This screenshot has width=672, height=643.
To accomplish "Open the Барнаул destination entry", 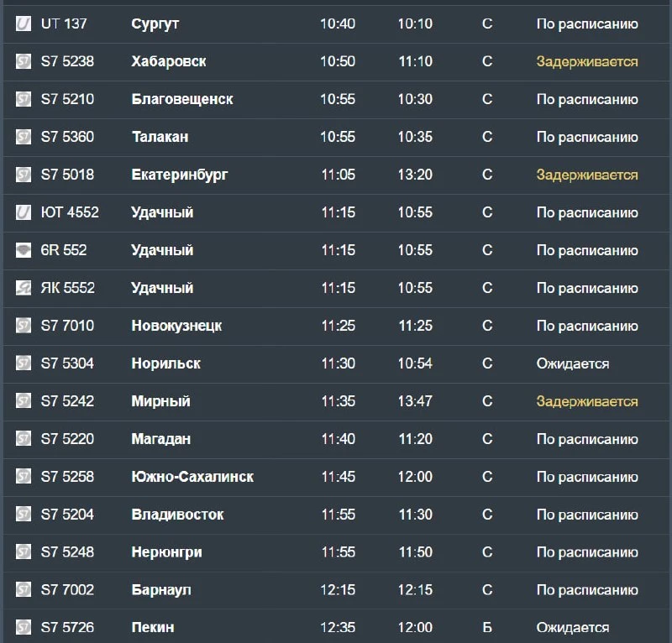I will click(161, 590).
